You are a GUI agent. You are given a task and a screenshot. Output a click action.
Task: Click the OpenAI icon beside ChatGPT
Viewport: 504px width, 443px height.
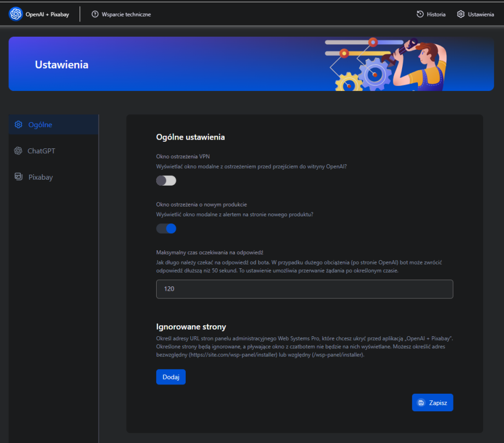(x=17, y=151)
